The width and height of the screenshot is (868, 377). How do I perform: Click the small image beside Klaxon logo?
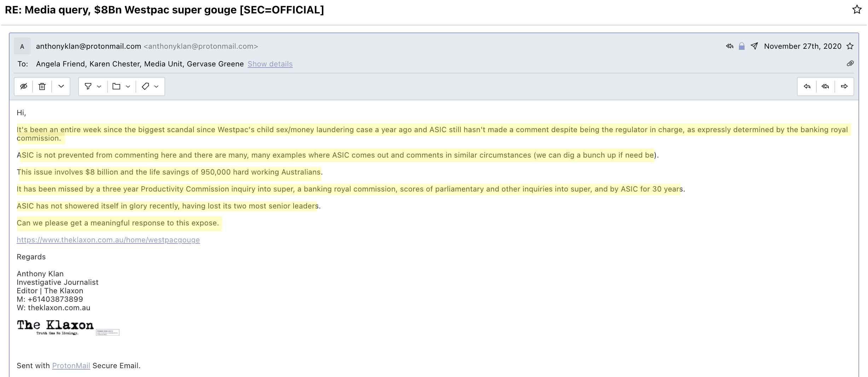point(108,332)
